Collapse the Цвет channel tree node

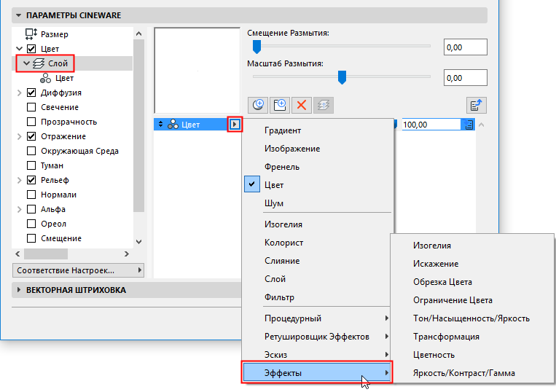(20, 49)
